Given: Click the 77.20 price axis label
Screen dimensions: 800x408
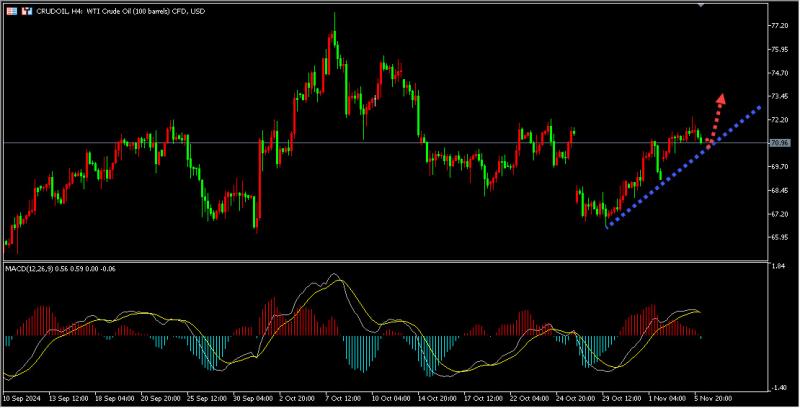Looking at the screenshot, I should (x=780, y=25).
